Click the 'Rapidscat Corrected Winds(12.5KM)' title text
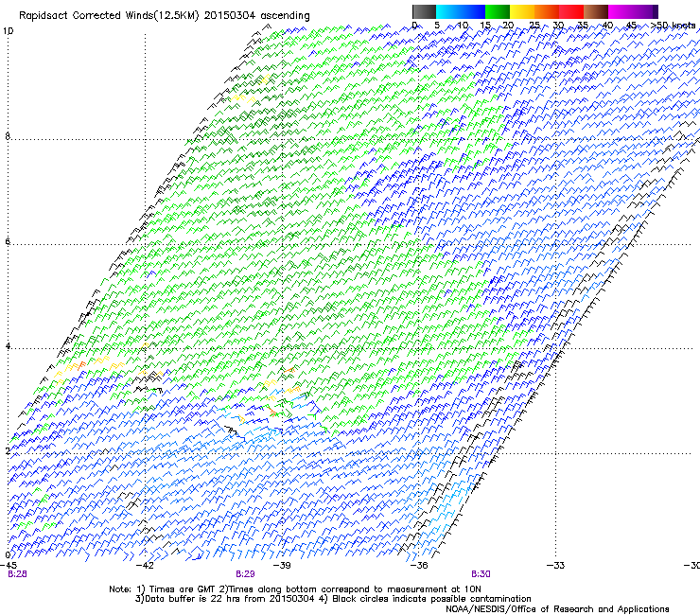This screenshot has width=700, height=615. coord(109,16)
